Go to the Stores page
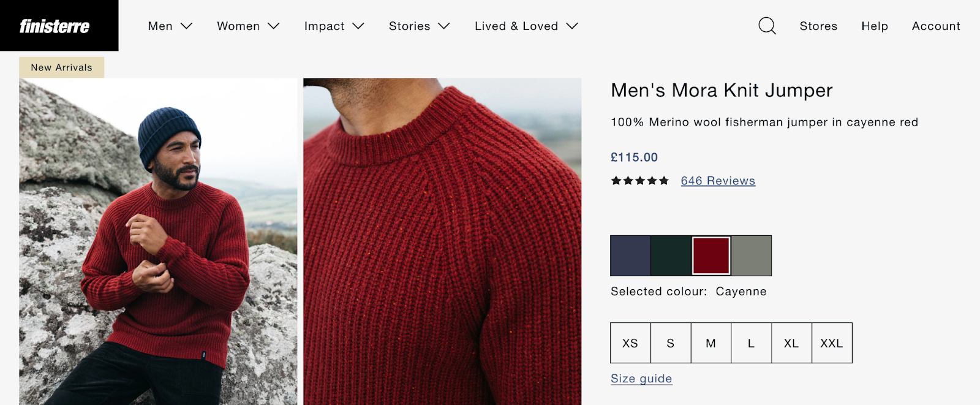 click(818, 26)
